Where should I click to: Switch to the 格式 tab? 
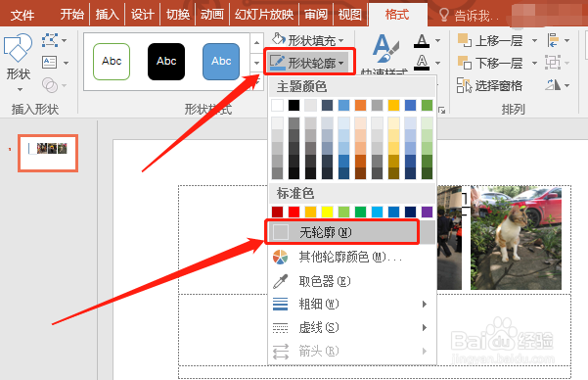pyautogui.click(x=397, y=15)
